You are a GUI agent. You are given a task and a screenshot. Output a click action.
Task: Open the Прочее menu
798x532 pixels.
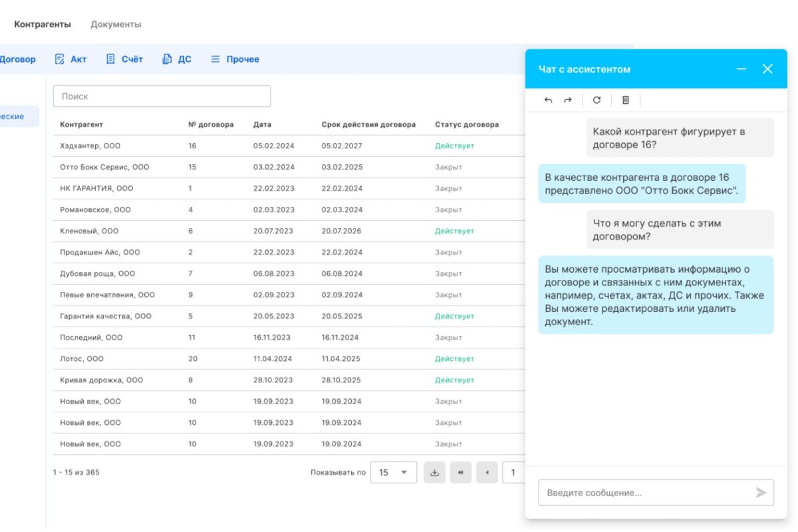(x=235, y=59)
